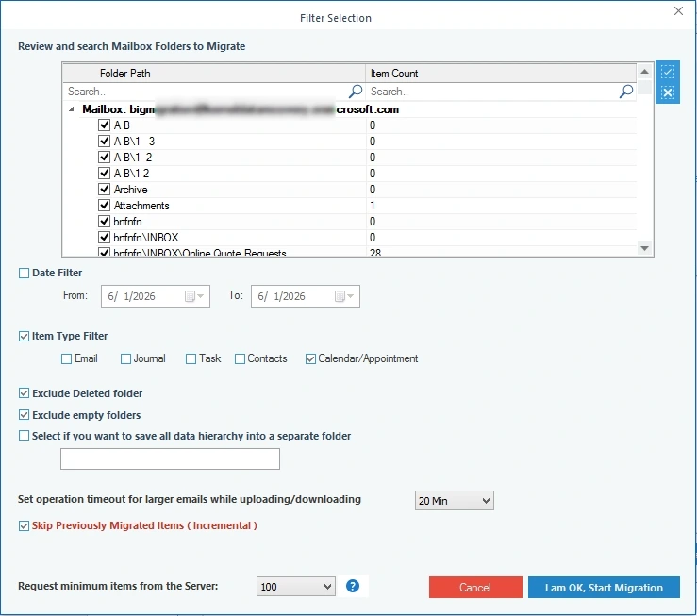Open the 20 Min timeout dropdown
The image size is (697, 616).
(x=454, y=501)
